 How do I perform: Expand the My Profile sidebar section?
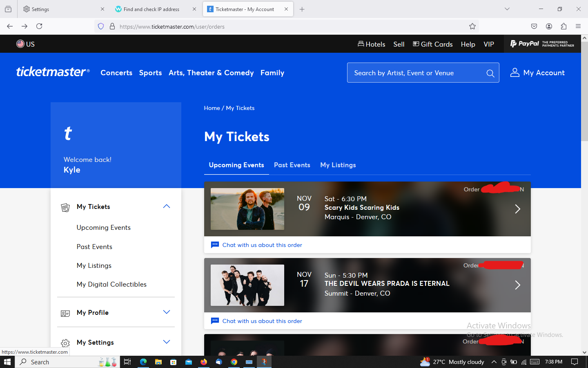click(167, 312)
